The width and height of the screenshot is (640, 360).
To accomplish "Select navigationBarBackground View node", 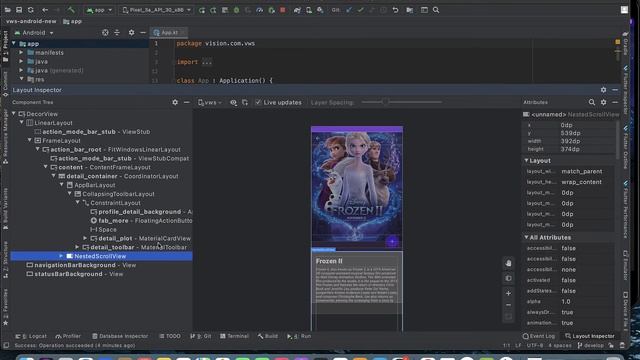I will 81,265.
